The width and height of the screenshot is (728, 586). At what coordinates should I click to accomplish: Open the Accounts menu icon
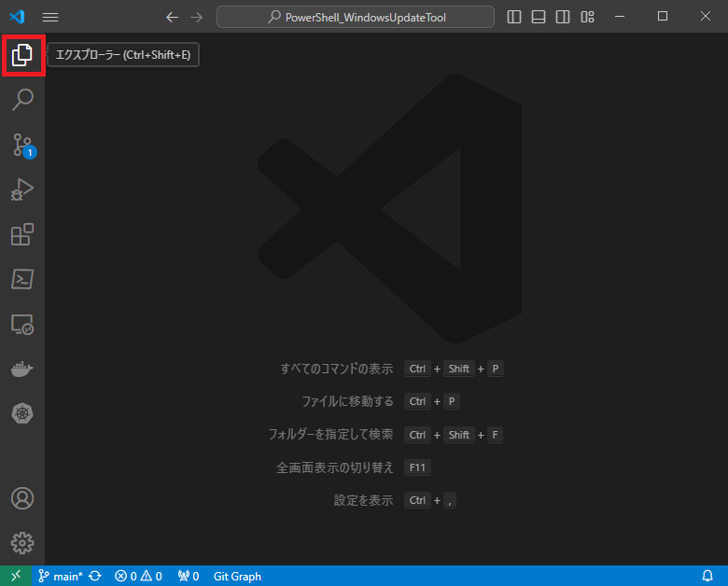(x=22, y=498)
